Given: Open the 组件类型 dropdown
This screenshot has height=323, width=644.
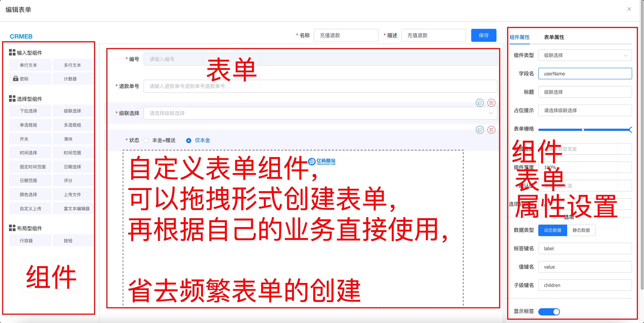Looking at the screenshot, I should 585,55.
